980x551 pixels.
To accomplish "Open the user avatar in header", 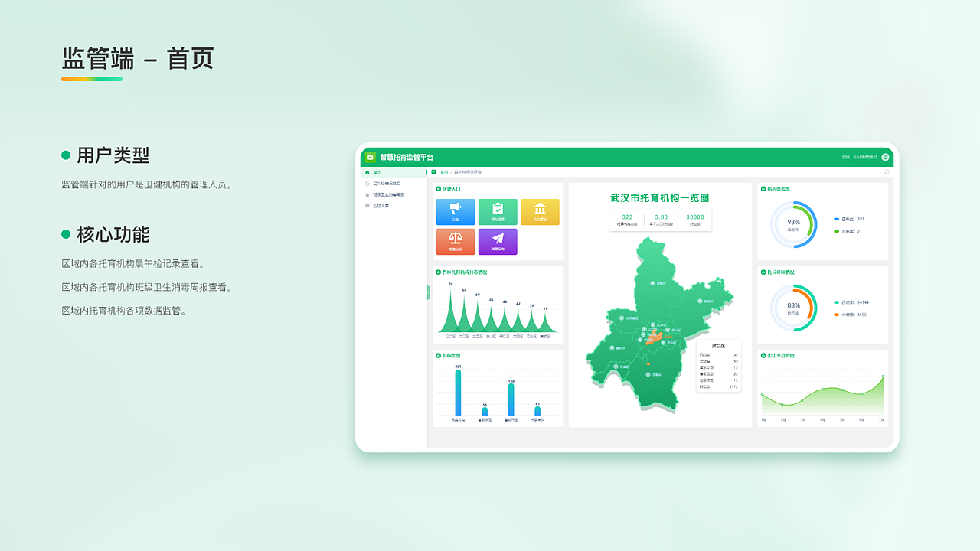I will coord(885,157).
